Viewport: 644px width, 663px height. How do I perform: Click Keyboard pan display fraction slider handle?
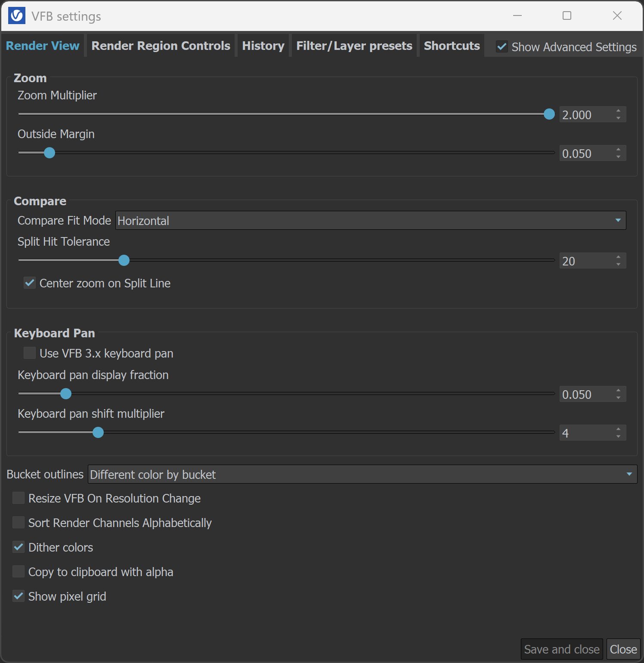[x=66, y=394]
